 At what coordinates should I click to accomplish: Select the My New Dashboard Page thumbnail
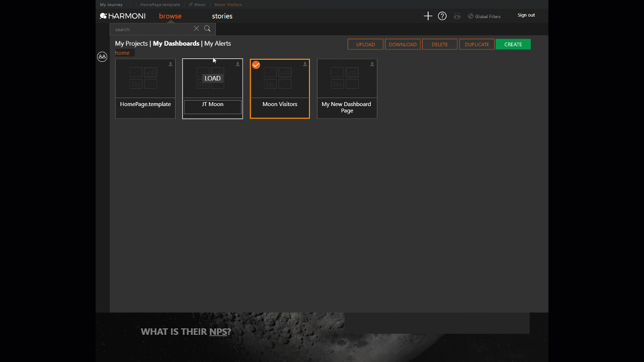coord(347,78)
